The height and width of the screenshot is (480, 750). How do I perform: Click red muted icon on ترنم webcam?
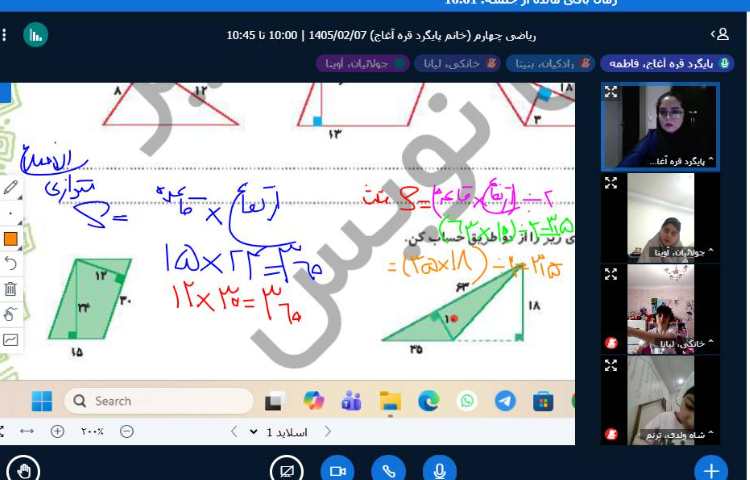[x=611, y=434]
